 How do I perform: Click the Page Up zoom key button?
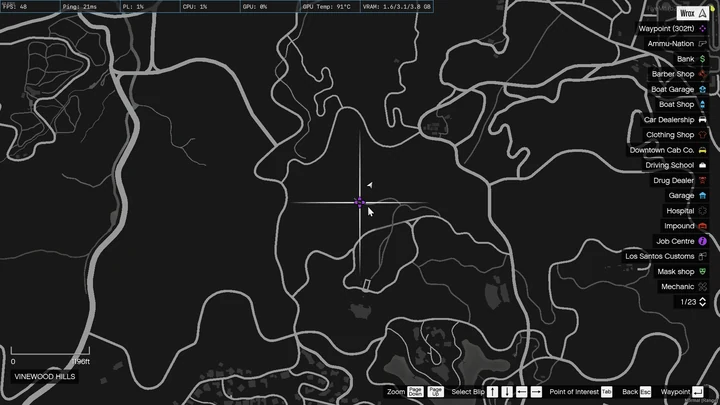tap(436, 392)
